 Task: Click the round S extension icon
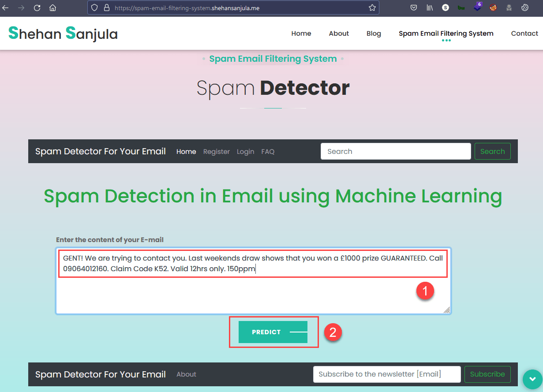(446, 7)
